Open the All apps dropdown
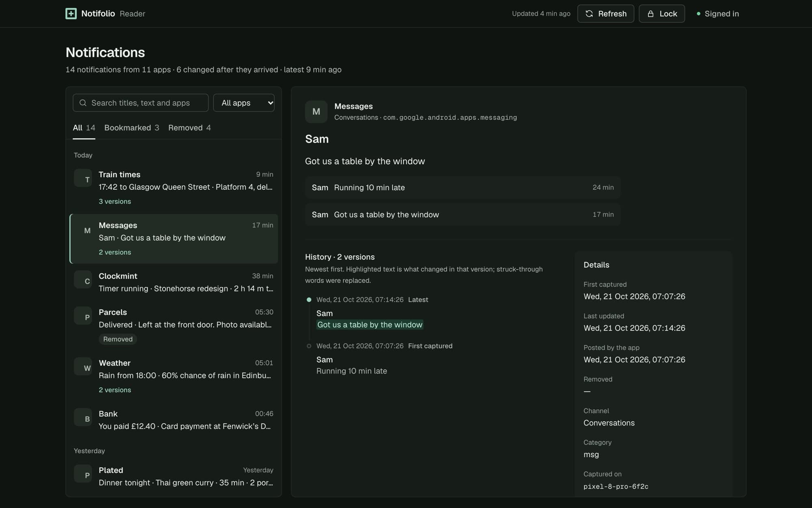 coord(244,103)
